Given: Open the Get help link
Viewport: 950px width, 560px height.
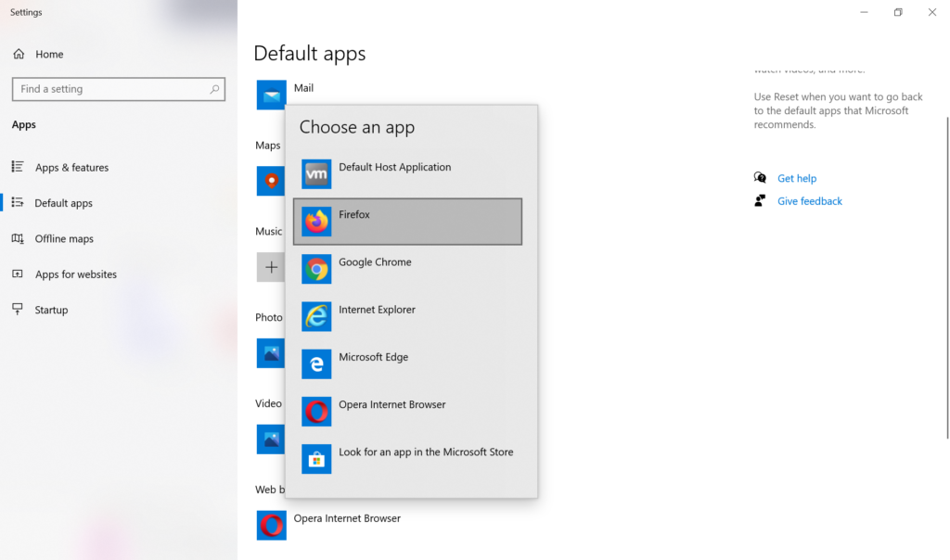Looking at the screenshot, I should tap(797, 178).
